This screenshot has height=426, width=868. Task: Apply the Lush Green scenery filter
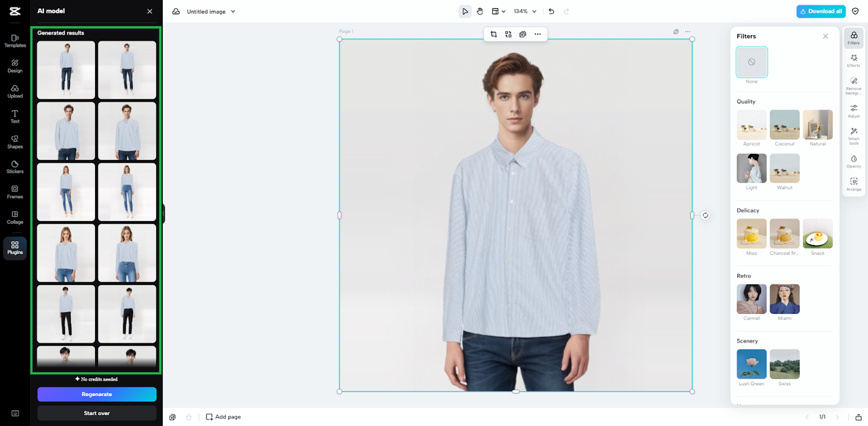tap(751, 364)
